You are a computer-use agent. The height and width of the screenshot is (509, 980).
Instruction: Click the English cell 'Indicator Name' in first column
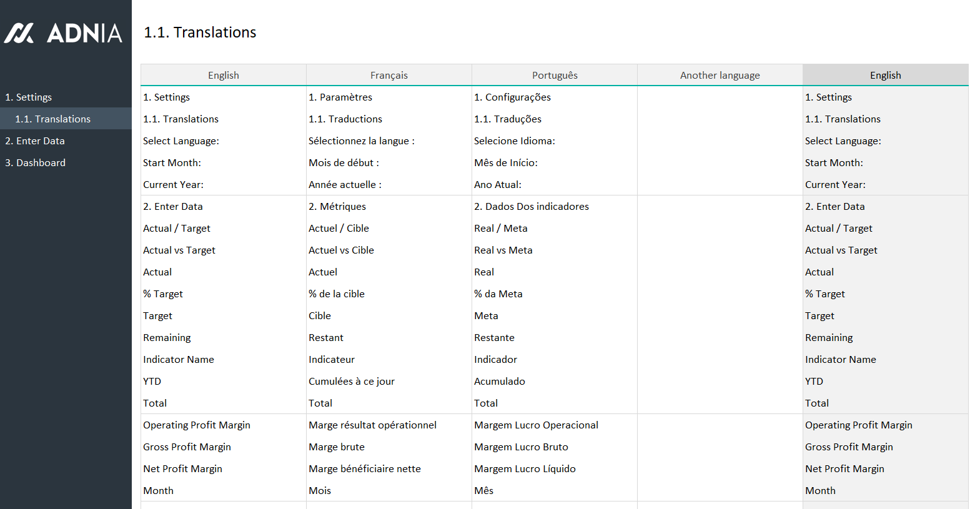(179, 360)
